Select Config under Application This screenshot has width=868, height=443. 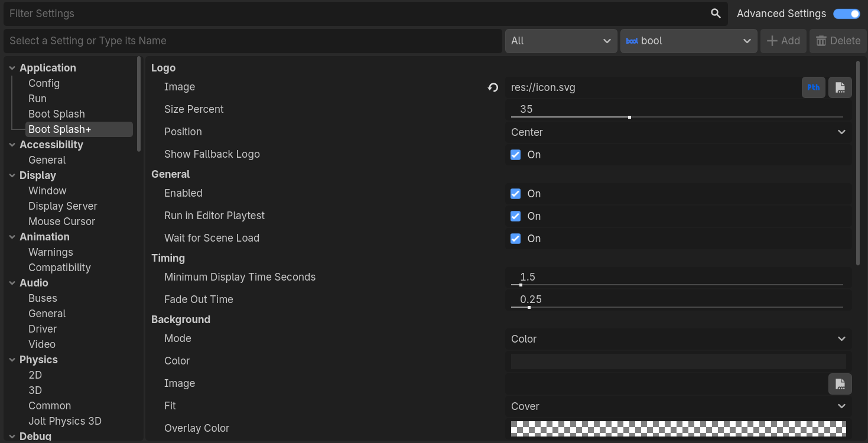point(44,83)
